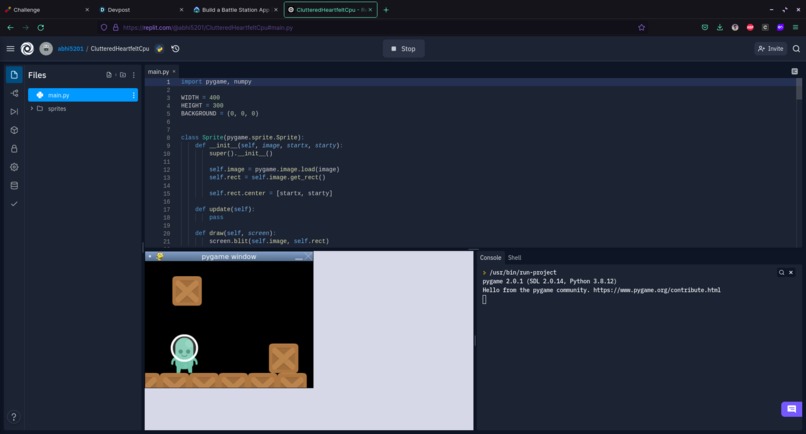Select the main.py editor tab
The width and height of the screenshot is (806, 434).
point(158,72)
